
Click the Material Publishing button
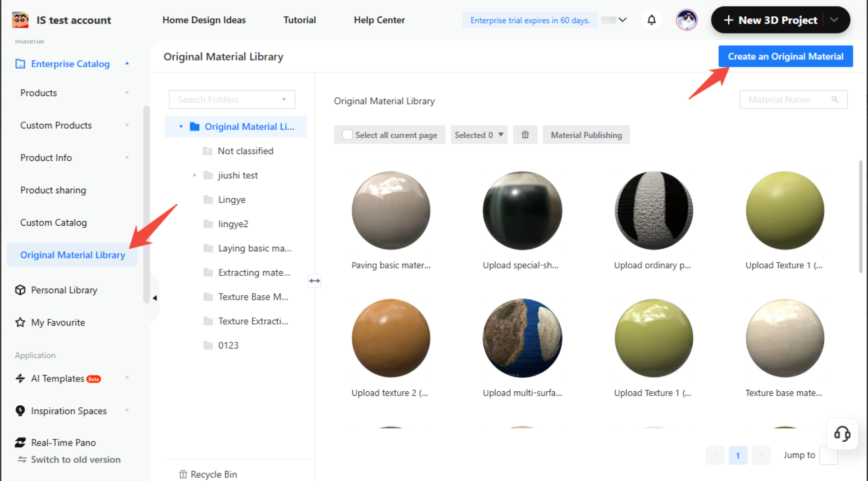[586, 135]
